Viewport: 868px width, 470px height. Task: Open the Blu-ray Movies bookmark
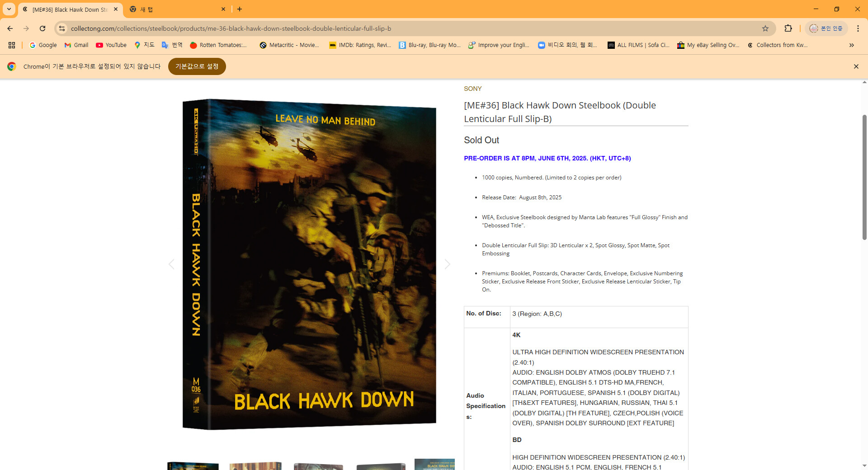(x=430, y=45)
